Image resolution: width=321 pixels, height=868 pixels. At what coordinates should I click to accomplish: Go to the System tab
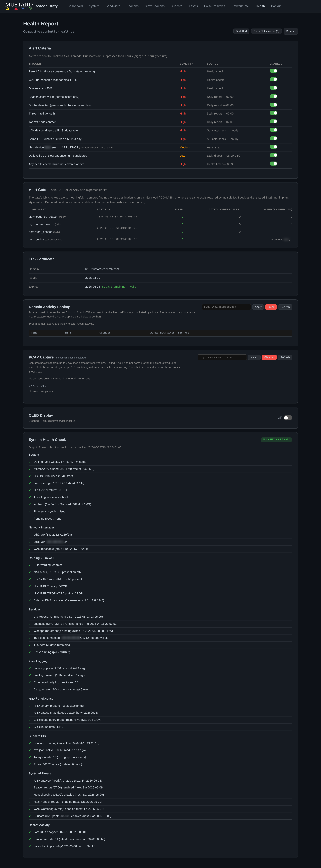(x=94, y=6)
